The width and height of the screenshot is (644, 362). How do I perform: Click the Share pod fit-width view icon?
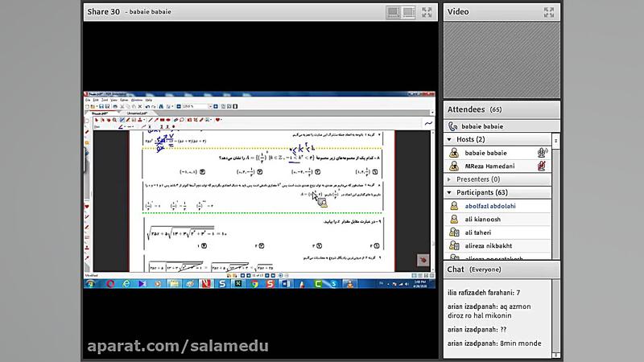tap(393, 12)
